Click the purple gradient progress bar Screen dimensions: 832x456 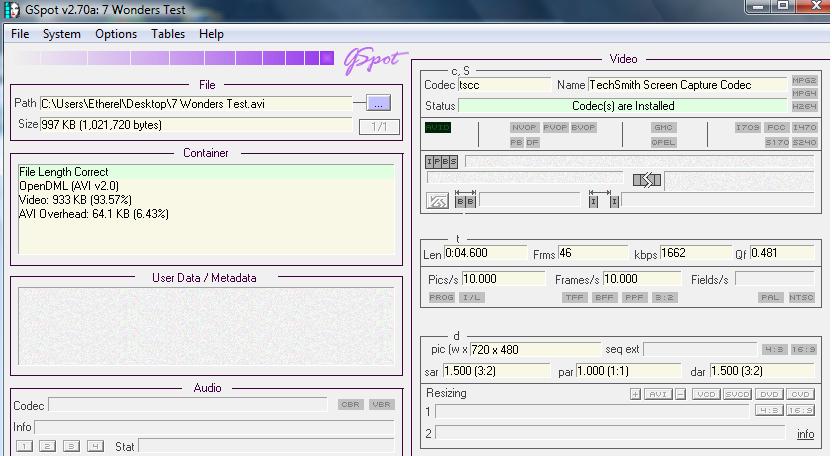click(x=174, y=58)
